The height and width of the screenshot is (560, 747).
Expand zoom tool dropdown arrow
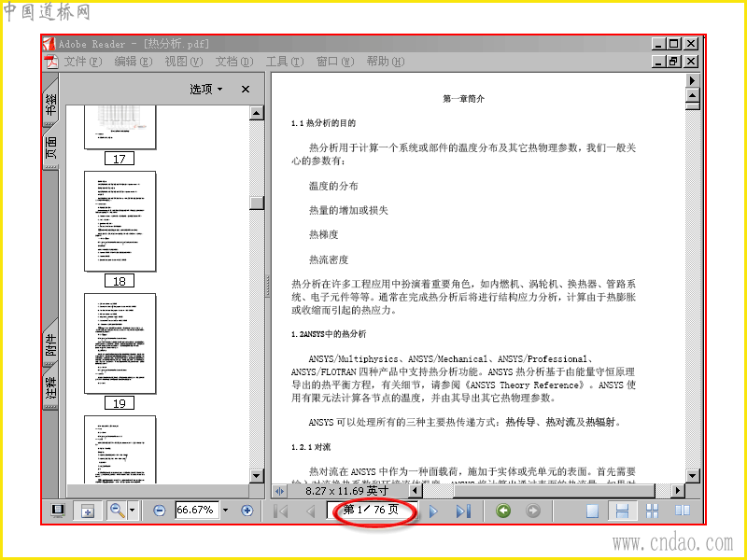point(133,511)
